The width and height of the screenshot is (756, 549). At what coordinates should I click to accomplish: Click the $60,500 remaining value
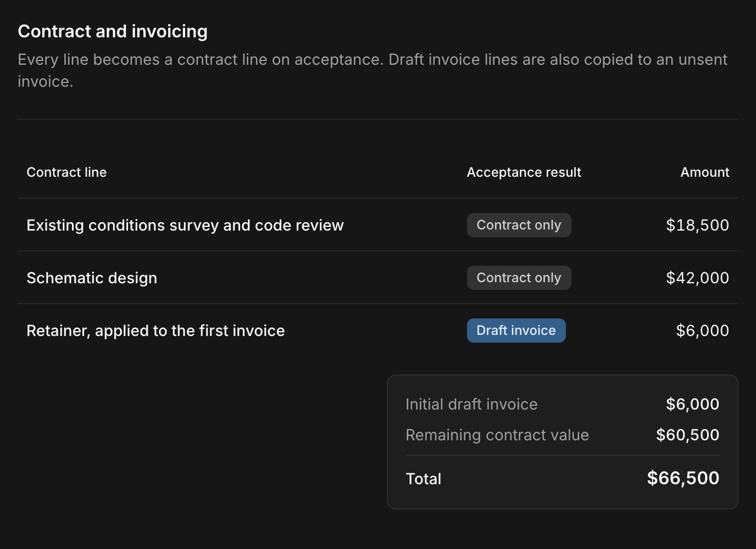click(687, 435)
